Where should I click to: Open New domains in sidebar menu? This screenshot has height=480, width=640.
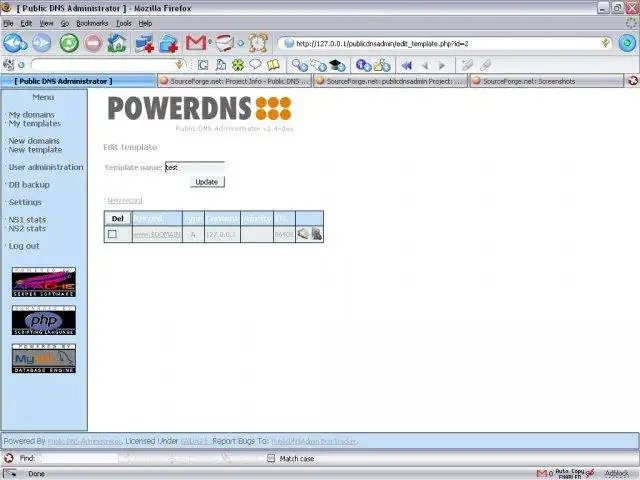click(34, 141)
